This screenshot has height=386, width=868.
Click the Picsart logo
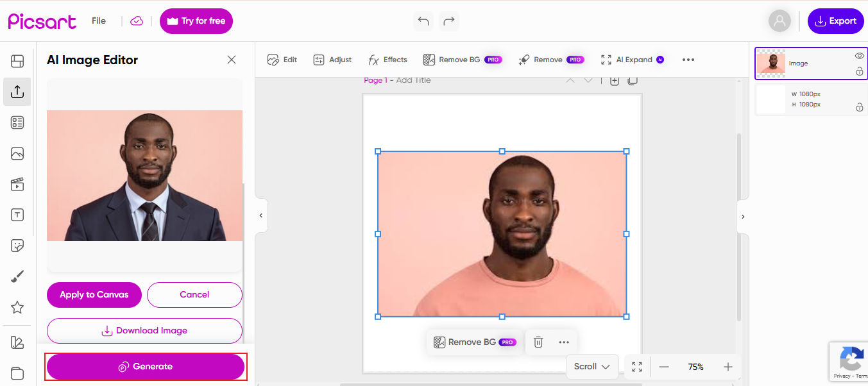pyautogui.click(x=42, y=21)
